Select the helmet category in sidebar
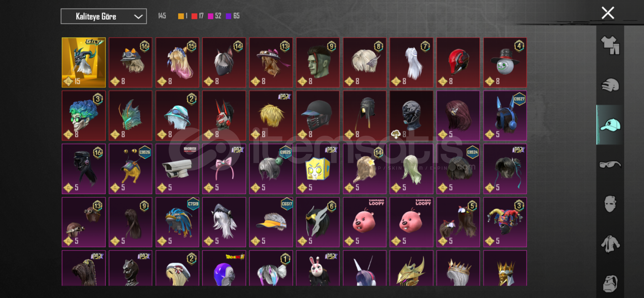644x298 pixels. click(610, 85)
